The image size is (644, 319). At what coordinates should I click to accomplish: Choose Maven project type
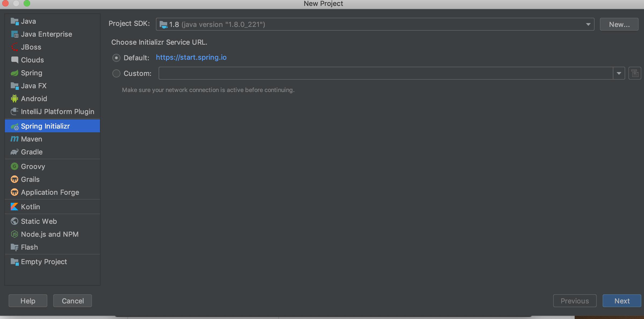coord(52,139)
